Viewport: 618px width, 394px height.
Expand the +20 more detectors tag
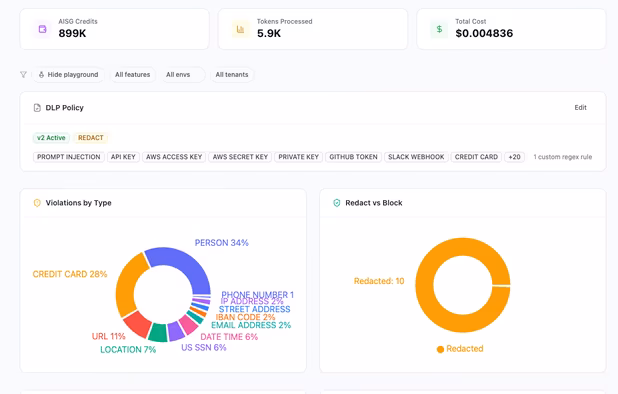(514, 157)
